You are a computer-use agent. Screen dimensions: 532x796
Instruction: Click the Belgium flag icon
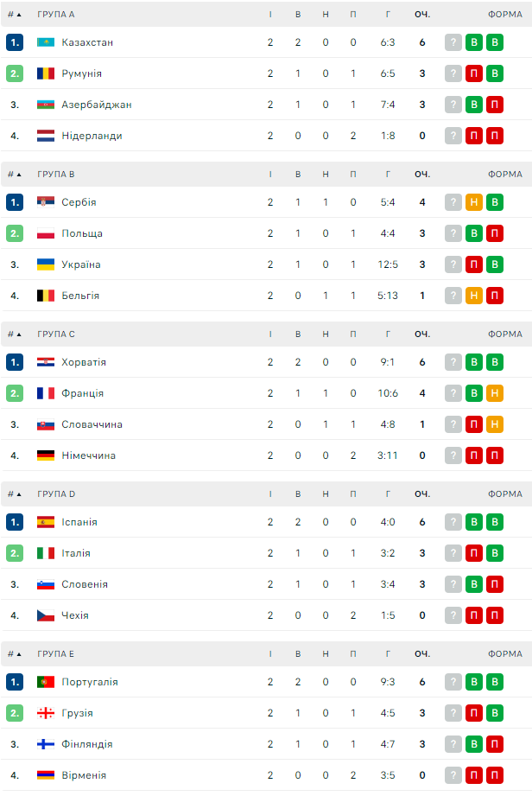(x=46, y=296)
